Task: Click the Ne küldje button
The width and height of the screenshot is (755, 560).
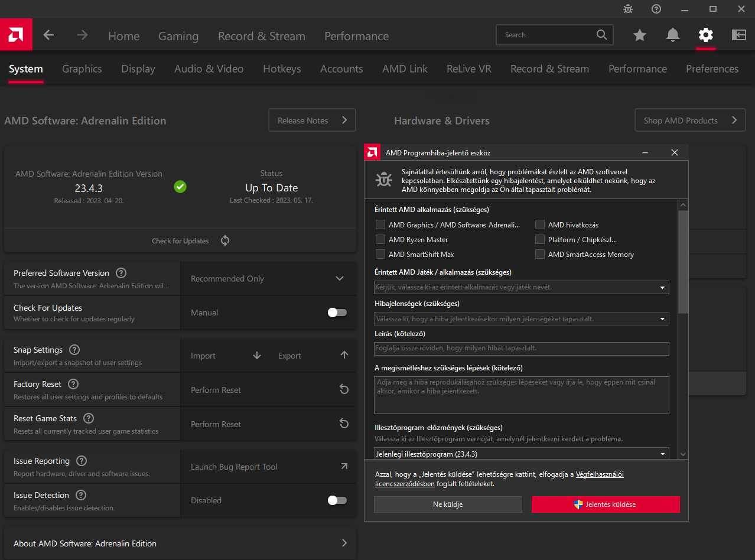Action: tap(448, 504)
